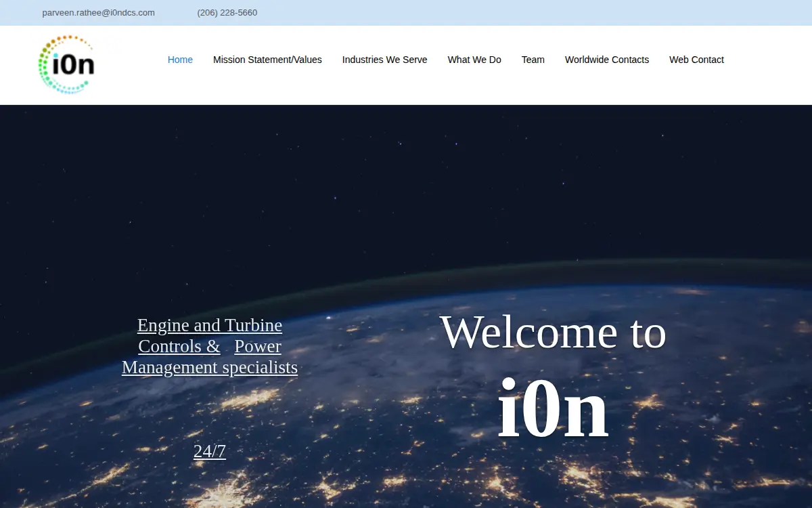Click the Welcome to heading text

tap(553, 332)
